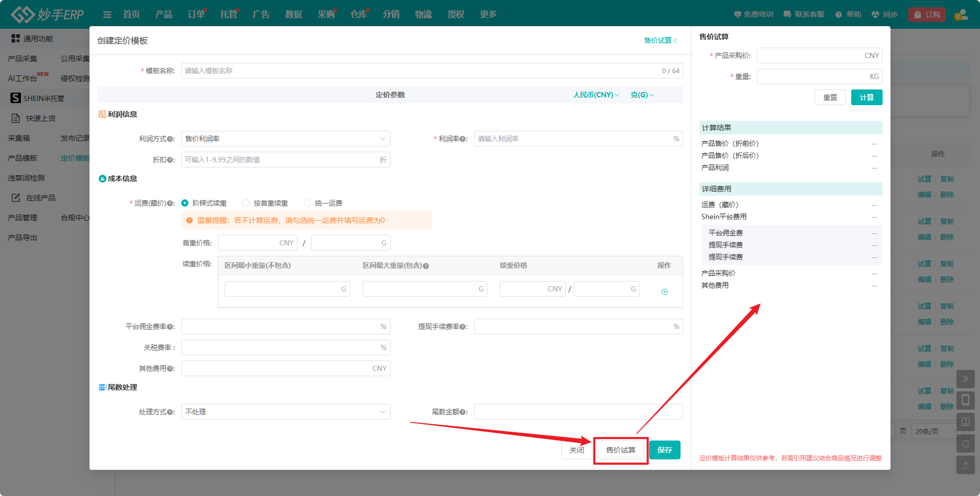Click help icon next to 其他费用

(x=171, y=369)
